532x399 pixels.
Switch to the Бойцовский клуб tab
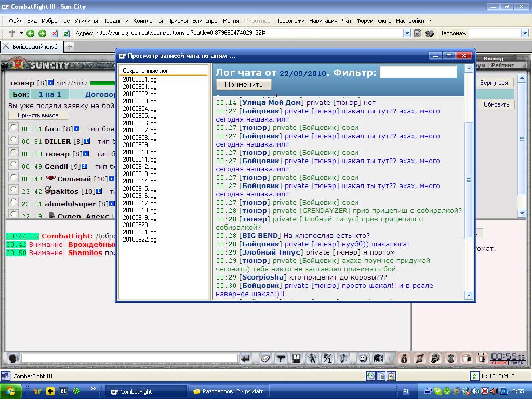(32, 47)
